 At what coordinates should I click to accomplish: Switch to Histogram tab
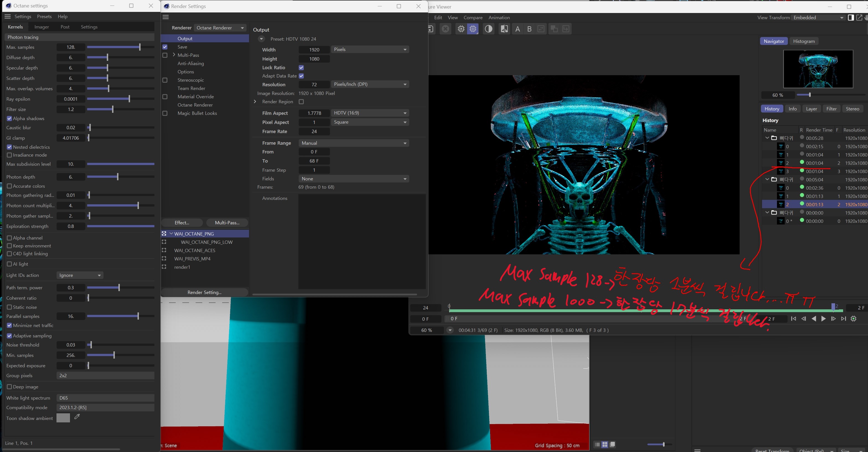pos(804,41)
